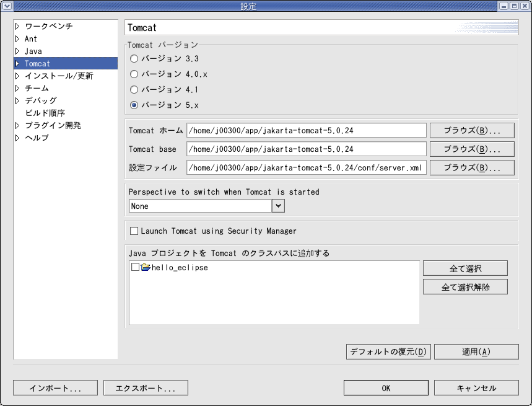Expand the デバッグ tree node
Viewport: 532px width, 406px height.
[x=17, y=100]
